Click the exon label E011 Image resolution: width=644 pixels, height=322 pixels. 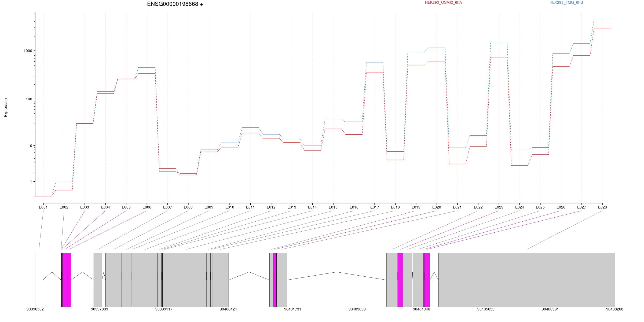pyautogui.click(x=250, y=207)
